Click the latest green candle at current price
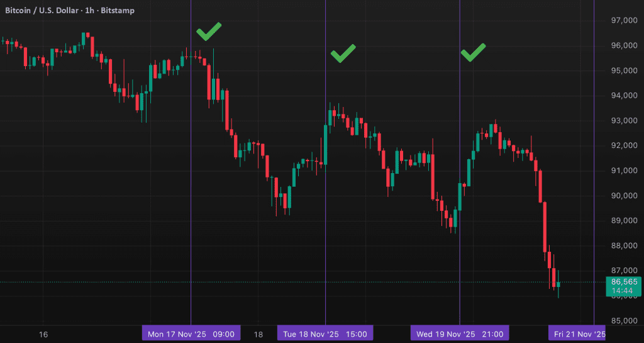644x343 pixels. pyautogui.click(x=558, y=284)
